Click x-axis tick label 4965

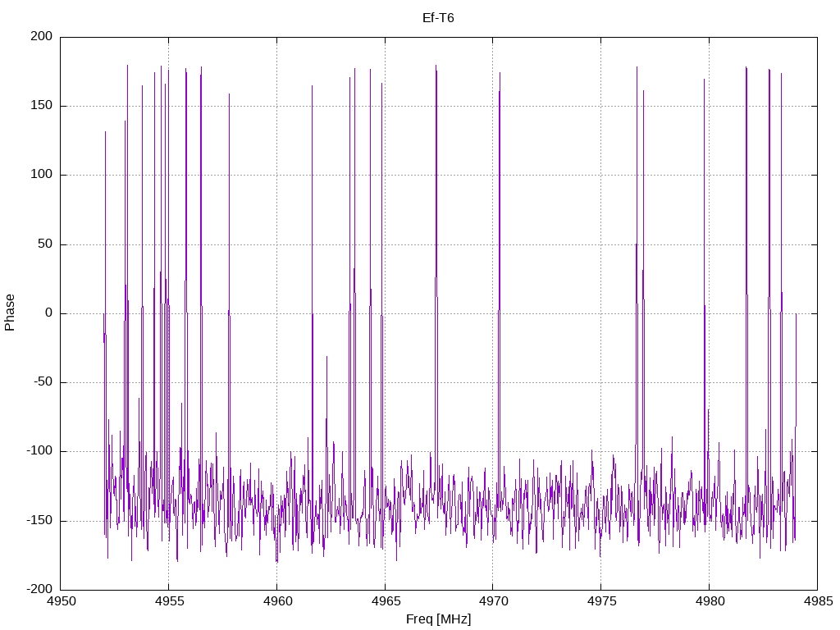coord(386,601)
